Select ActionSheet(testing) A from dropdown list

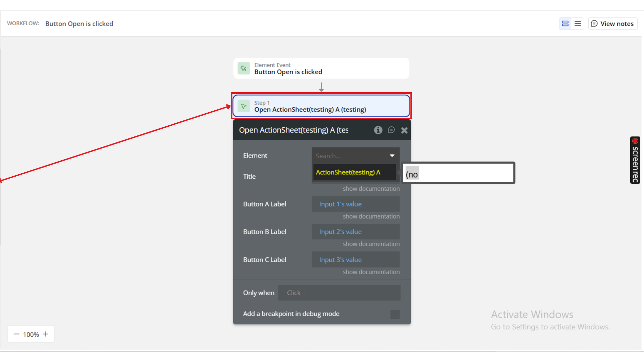point(348,172)
